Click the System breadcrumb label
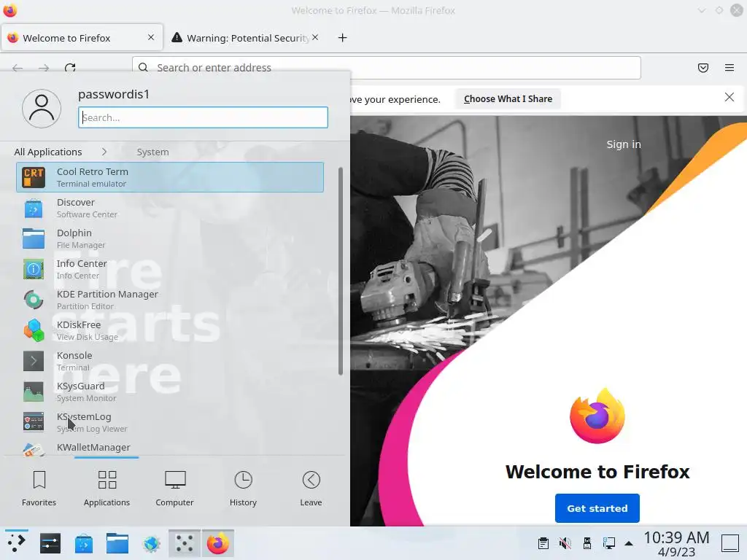747x560 pixels. [152, 152]
